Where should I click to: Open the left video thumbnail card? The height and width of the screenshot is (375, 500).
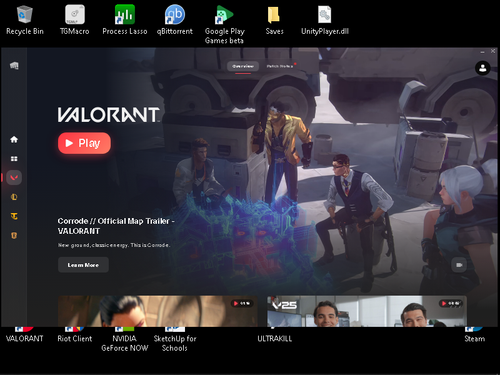click(158, 311)
